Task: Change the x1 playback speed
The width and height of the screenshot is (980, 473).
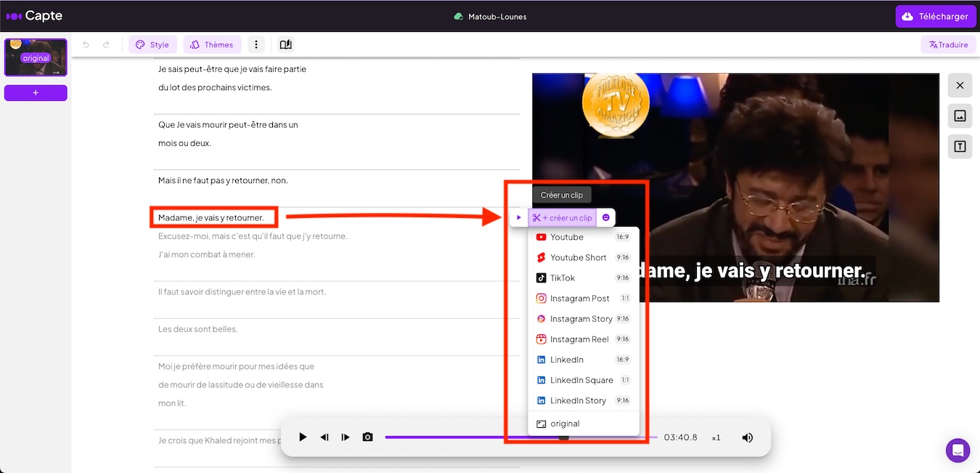Action: [716, 437]
